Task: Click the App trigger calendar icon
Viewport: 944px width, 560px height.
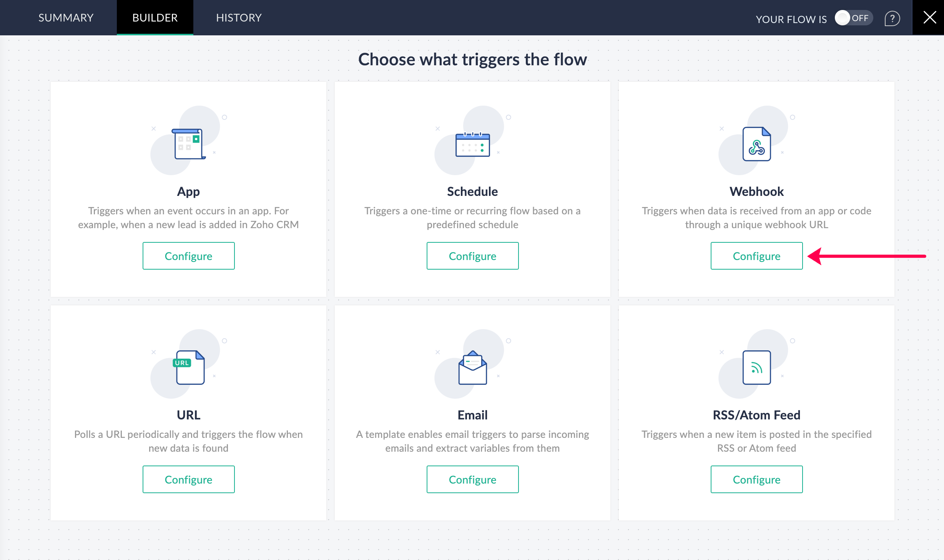Action: (188, 144)
